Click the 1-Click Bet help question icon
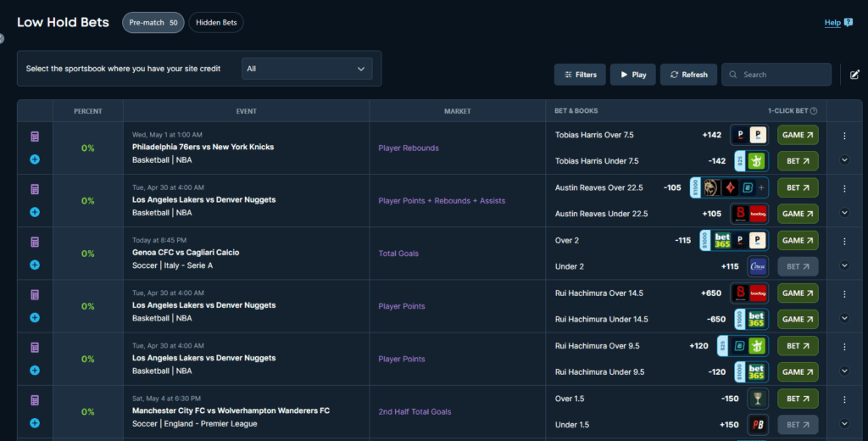The width and height of the screenshot is (868, 441). click(814, 111)
